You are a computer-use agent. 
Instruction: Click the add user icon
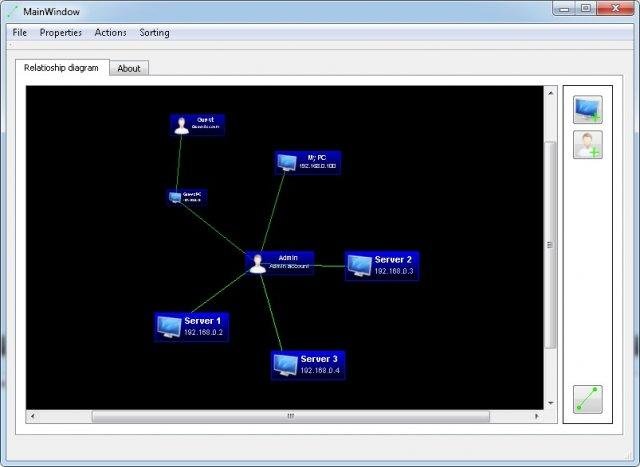587,145
